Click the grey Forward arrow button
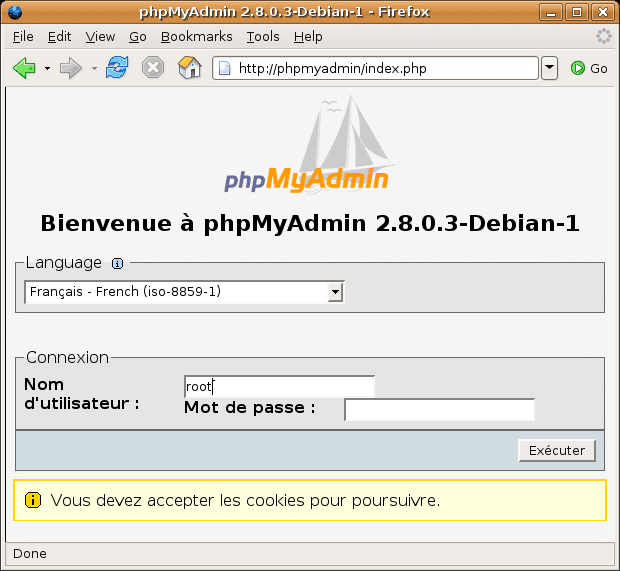 coord(71,68)
